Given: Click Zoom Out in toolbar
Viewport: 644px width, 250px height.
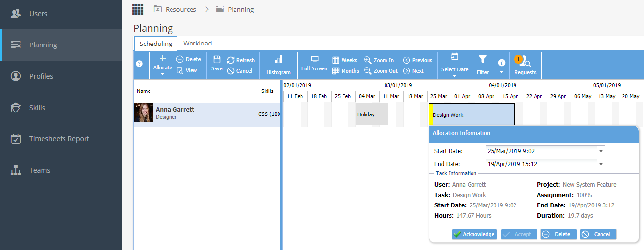Looking at the screenshot, I should (x=381, y=71).
